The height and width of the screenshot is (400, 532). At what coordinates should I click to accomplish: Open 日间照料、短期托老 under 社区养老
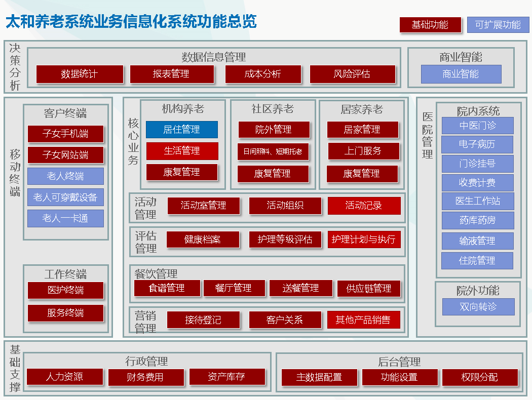tap(273, 151)
